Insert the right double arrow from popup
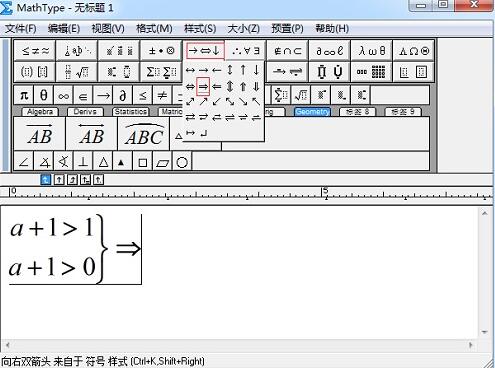This screenshot has width=495, height=368. click(203, 87)
